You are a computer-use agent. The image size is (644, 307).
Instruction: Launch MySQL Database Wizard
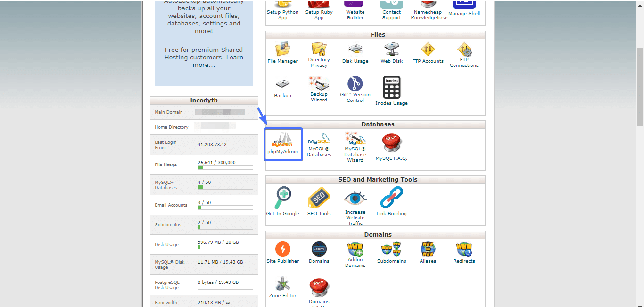pyautogui.click(x=355, y=146)
